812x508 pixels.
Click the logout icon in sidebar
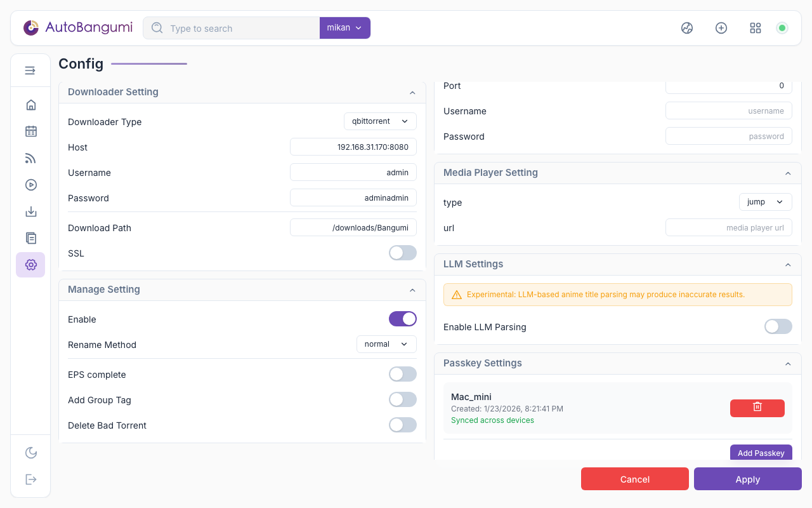[x=30, y=479]
